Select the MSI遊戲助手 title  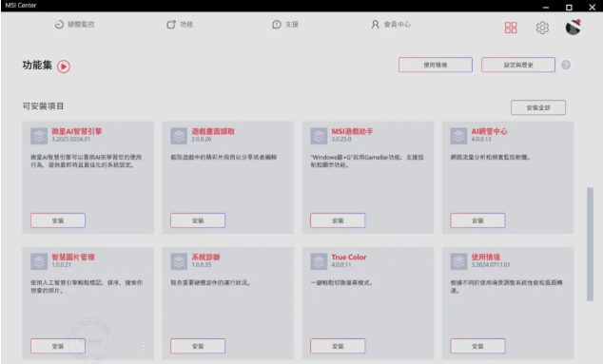[x=352, y=131]
